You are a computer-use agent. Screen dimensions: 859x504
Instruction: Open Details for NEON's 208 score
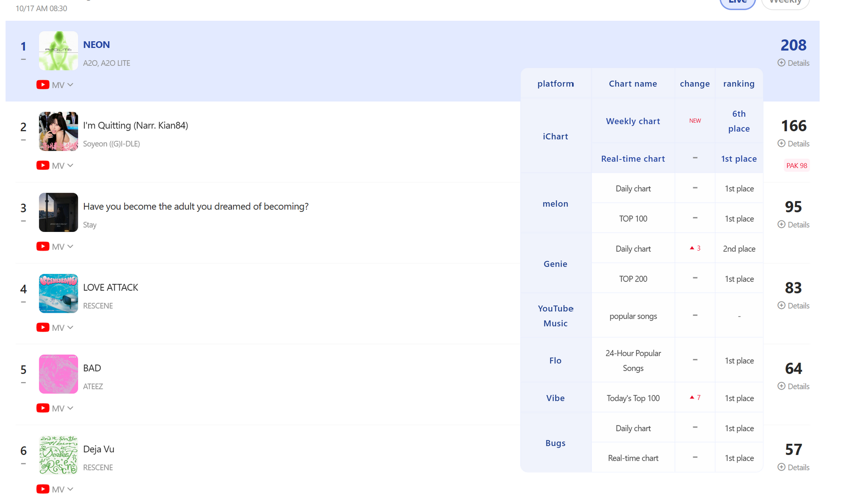coord(794,63)
